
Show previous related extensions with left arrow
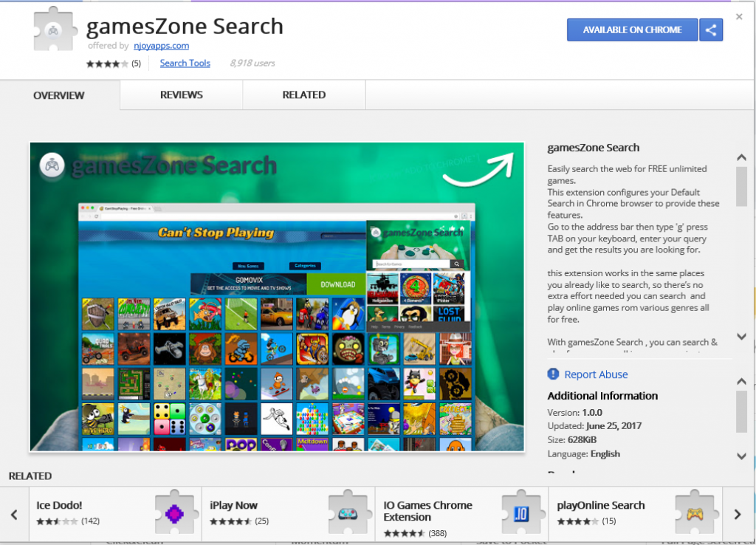click(14, 514)
